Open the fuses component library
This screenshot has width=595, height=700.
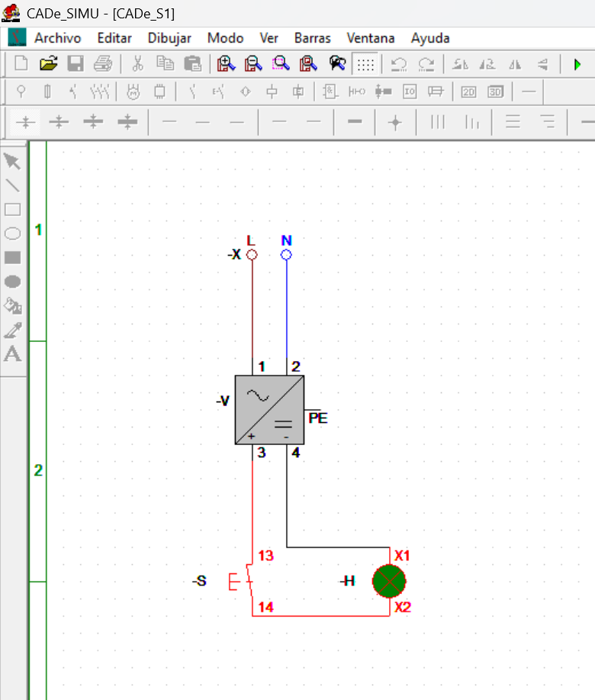pyautogui.click(x=47, y=92)
